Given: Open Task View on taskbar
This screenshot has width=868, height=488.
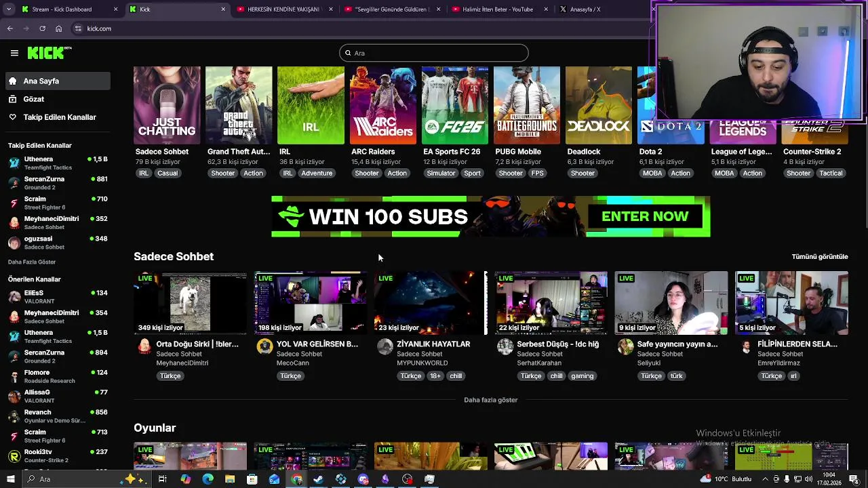Looking at the screenshot, I should 163,479.
